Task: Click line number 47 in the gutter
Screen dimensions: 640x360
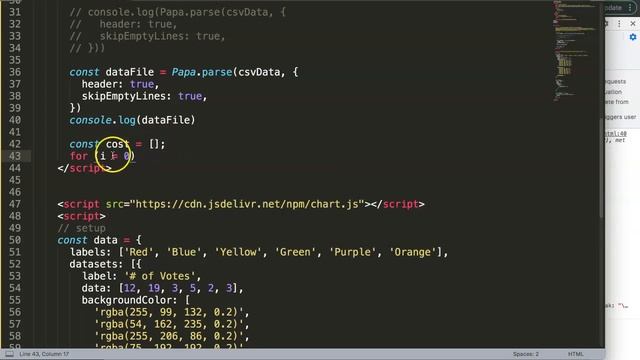Action: [15, 204]
